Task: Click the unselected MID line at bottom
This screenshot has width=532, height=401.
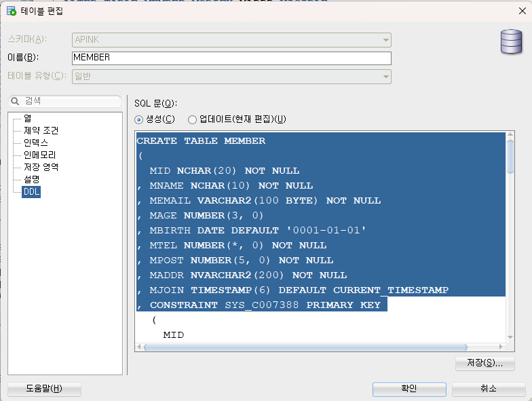Action: pyautogui.click(x=174, y=335)
